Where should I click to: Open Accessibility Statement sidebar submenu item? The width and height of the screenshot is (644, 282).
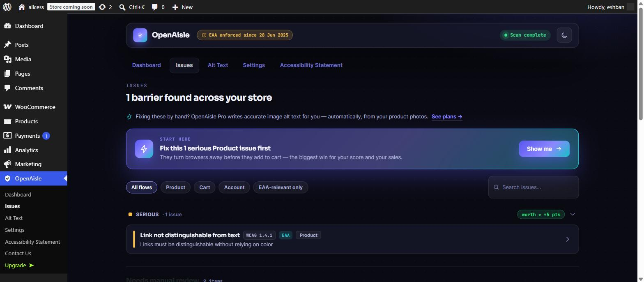point(32,242)
